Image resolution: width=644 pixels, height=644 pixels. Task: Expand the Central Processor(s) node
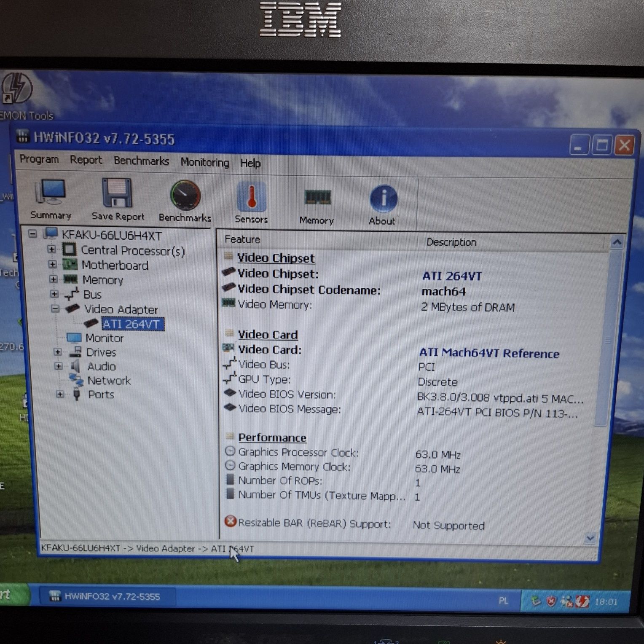[52, 249]
